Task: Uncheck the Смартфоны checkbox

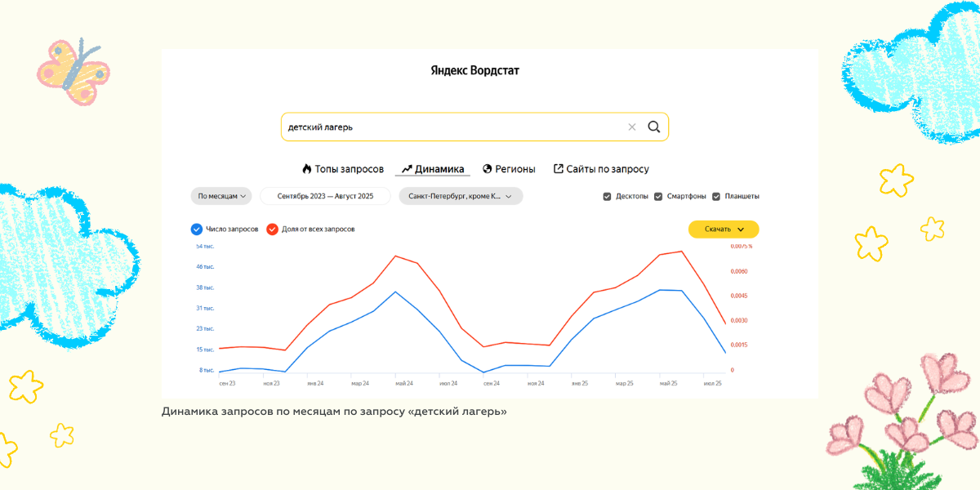Action: tap(658, 197)
